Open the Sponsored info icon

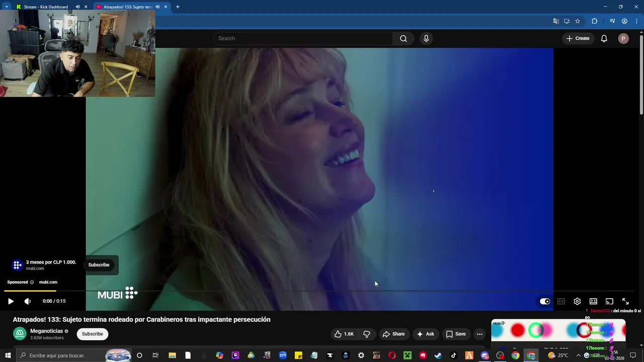tap(32, 282)
